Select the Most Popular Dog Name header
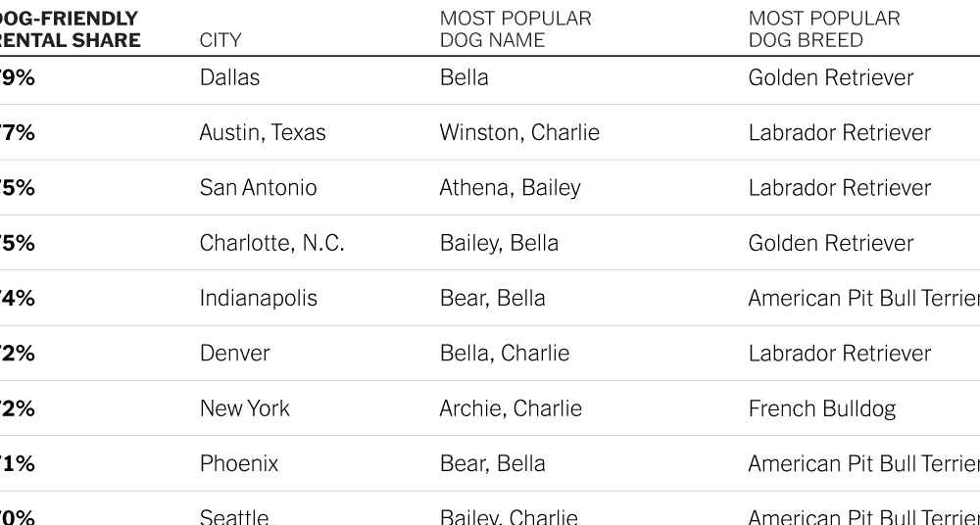 [515, 28]
